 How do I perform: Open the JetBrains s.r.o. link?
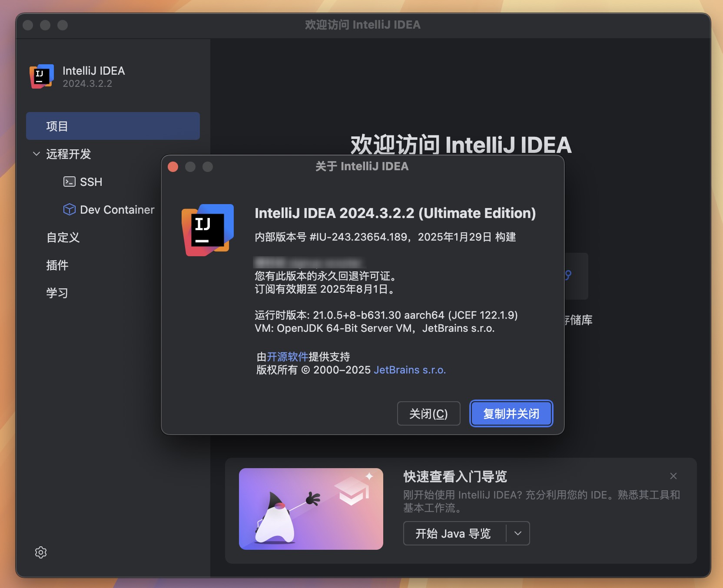(x=410, y=370)
